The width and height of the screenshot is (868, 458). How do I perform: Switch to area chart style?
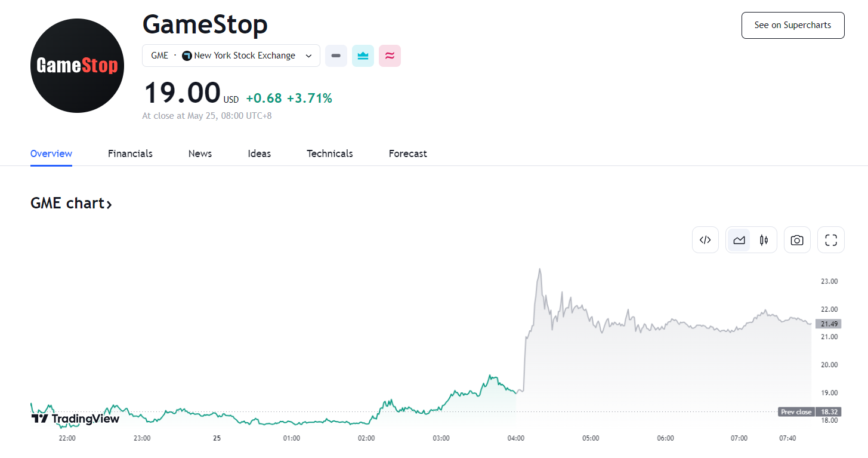(739, 240)
